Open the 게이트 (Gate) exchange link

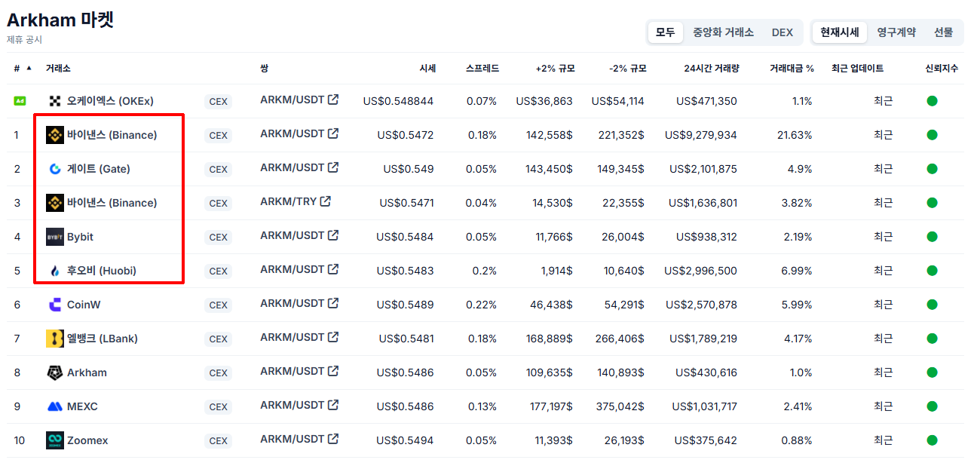[x=99, y=169]
